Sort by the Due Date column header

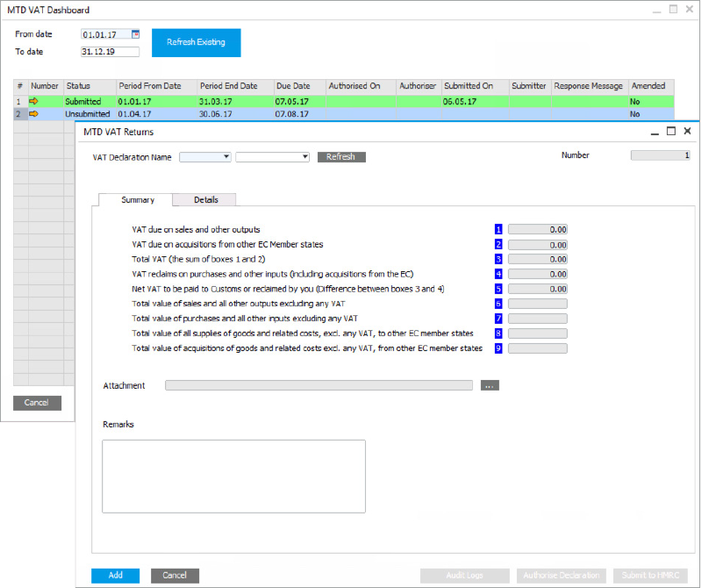click(292, 86)
